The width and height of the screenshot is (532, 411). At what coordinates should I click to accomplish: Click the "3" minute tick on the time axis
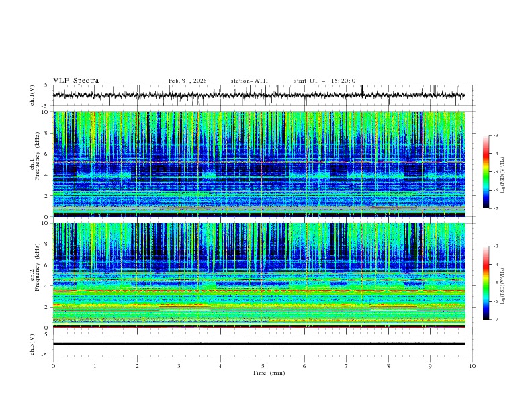[x=179, y=366]
